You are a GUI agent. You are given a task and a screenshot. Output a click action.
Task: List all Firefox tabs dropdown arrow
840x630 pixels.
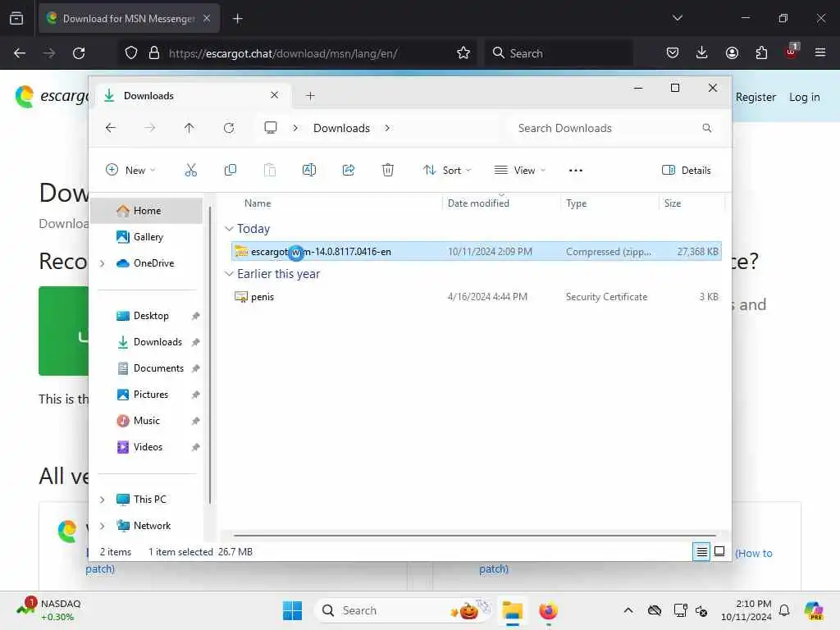[677, 18]
